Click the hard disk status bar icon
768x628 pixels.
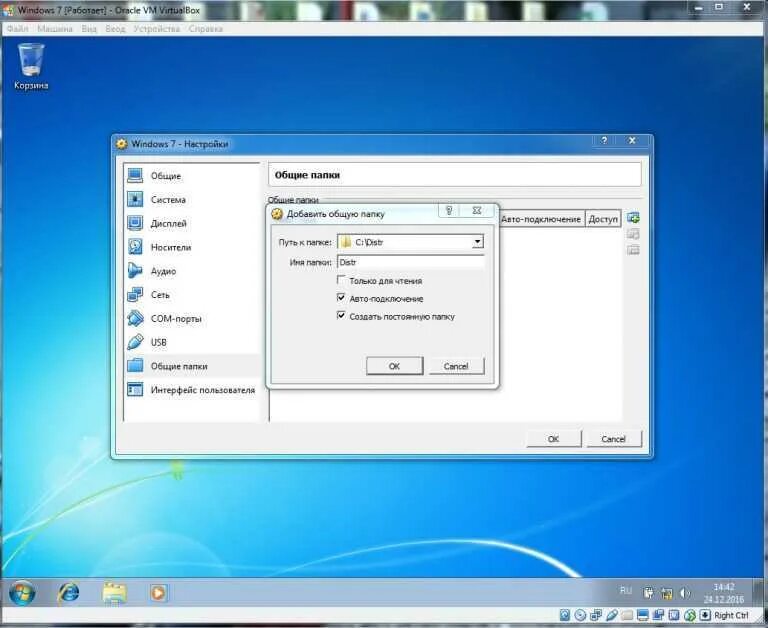[565, 615]
